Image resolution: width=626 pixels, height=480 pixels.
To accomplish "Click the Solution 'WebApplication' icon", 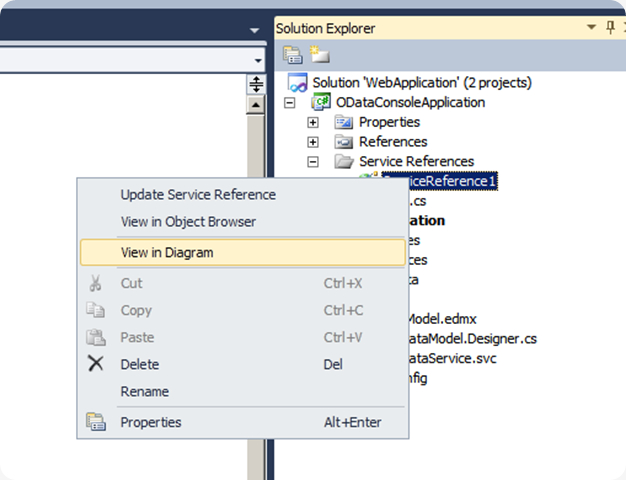I will pyautogui.click(x=297, y=83).
